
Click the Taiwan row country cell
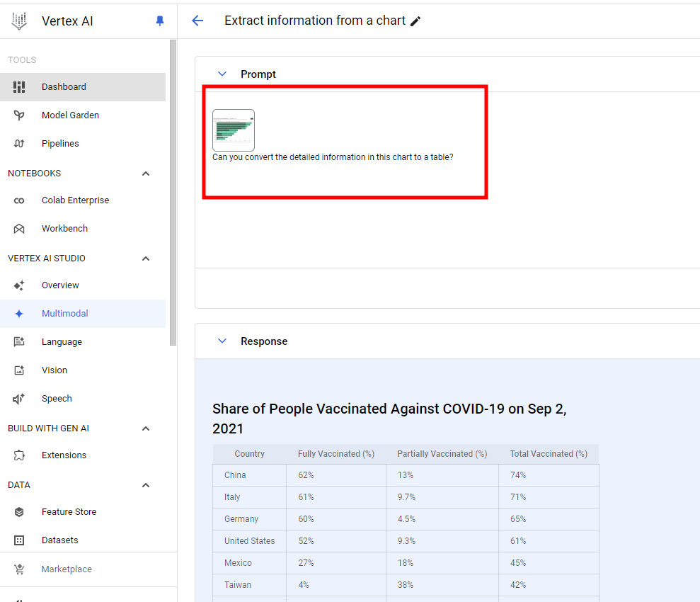(x=250, y=585)
